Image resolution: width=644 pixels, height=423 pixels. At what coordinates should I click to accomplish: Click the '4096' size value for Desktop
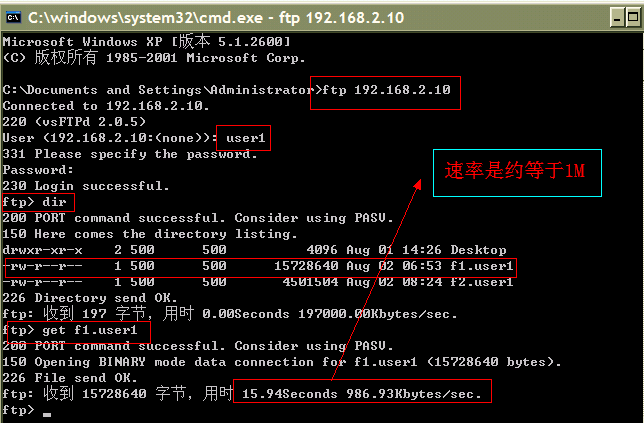click(x=322, y=250)
